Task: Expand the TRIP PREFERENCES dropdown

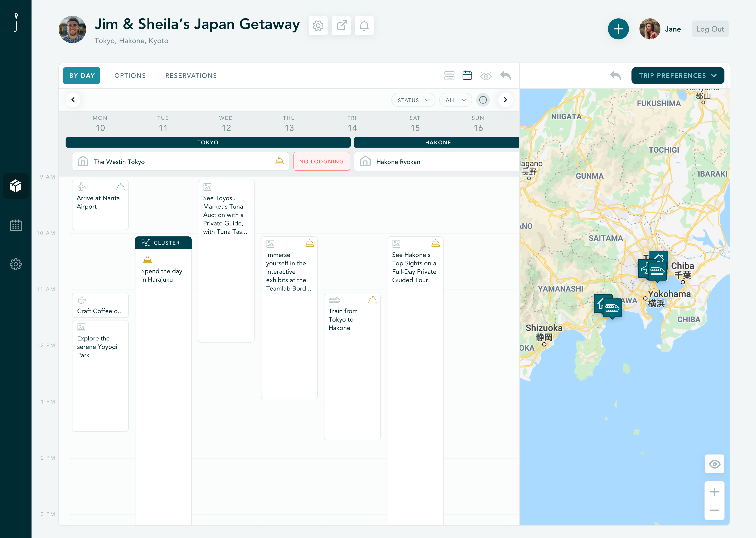Action: [678, 76]
